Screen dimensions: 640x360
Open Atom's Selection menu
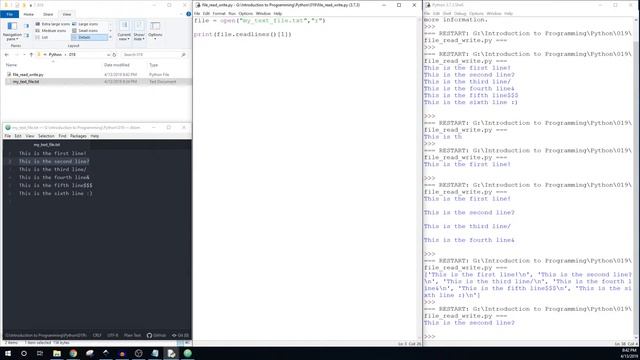coord(46,136)
